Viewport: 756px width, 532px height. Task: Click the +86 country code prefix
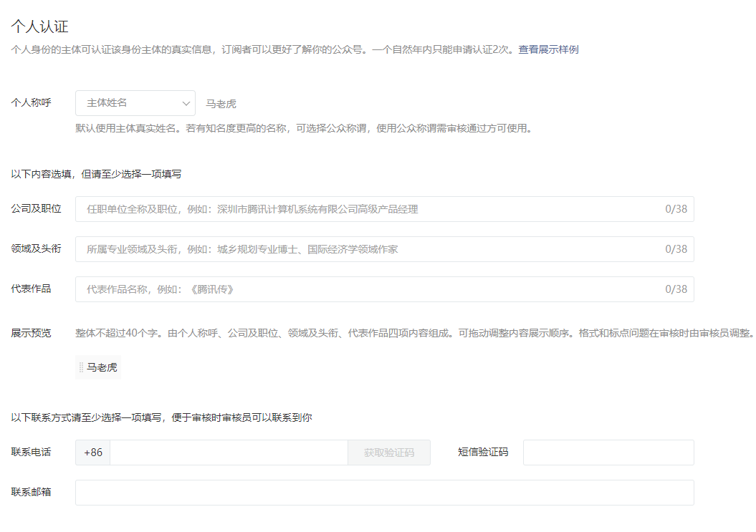pyautogui.click(x=93, y=453)
